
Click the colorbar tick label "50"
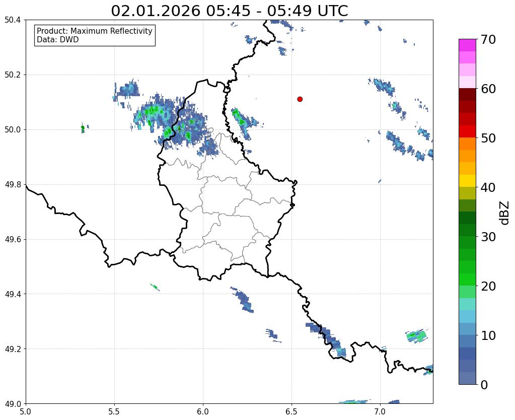tap(488, 138)
